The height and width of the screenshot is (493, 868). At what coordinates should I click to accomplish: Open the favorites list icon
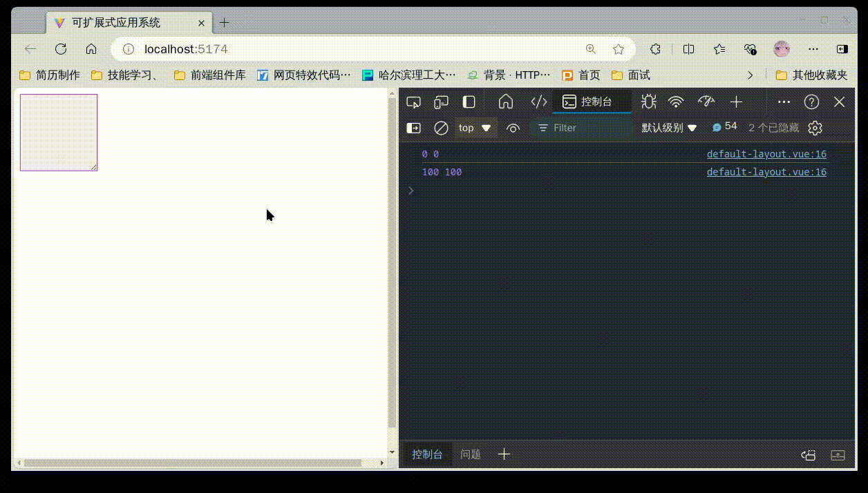[719, 49]
